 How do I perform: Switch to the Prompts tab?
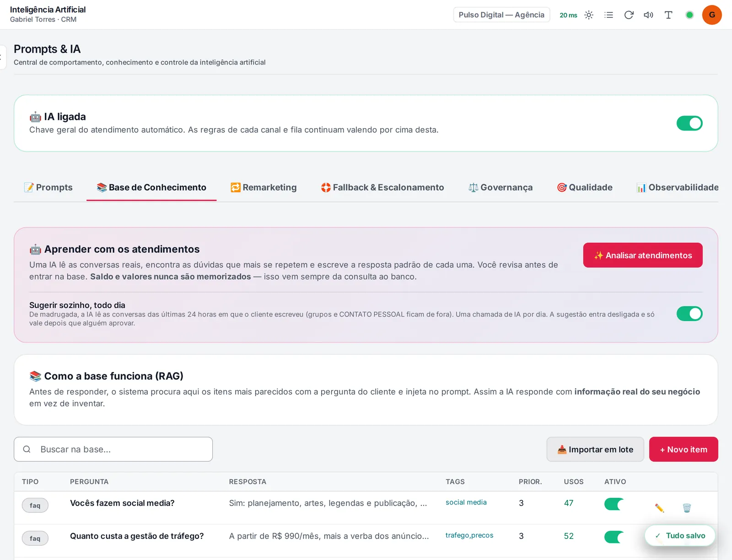[48, 188]
